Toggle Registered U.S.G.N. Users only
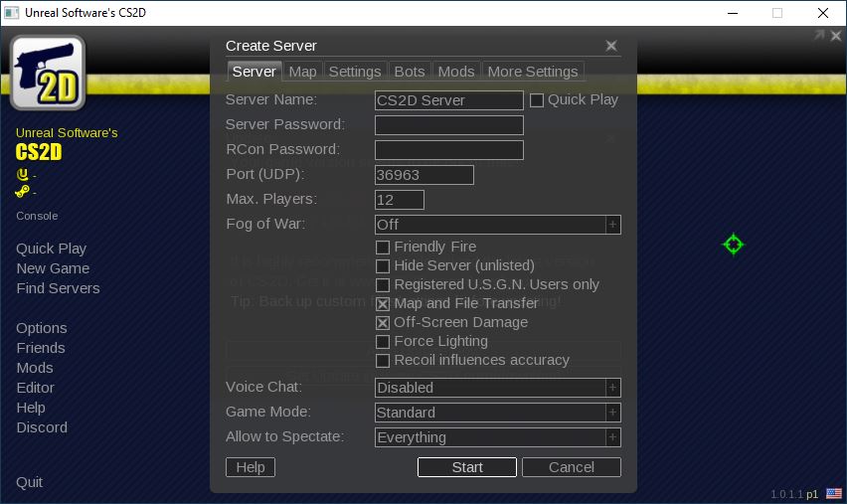847x504 pixels. (383, 285)
